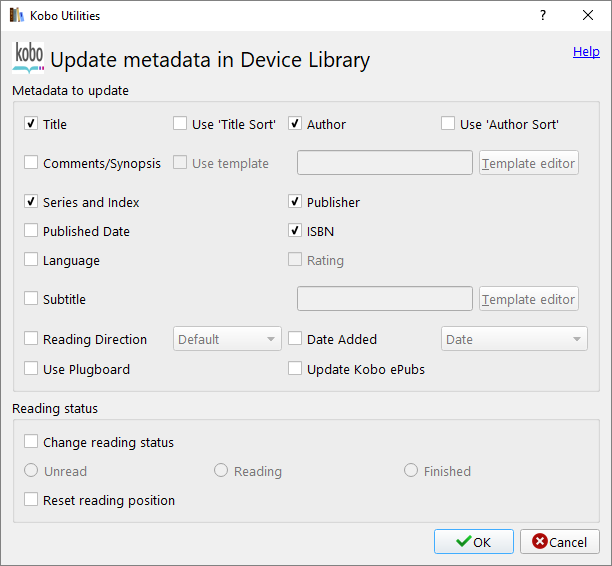
Task: Open the Reading Direction dropdown
Action: coord(228,339)
